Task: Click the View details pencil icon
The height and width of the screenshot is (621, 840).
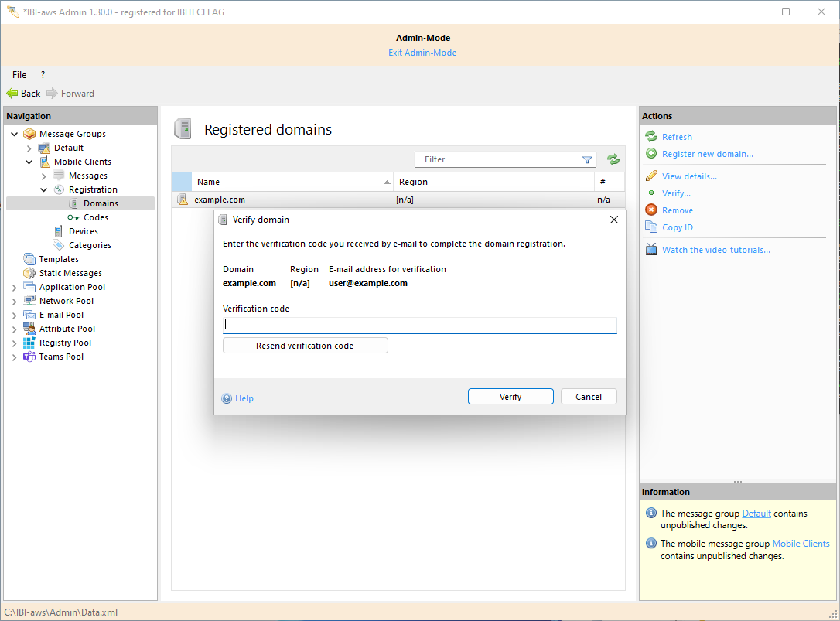Action: pos(651,176)
